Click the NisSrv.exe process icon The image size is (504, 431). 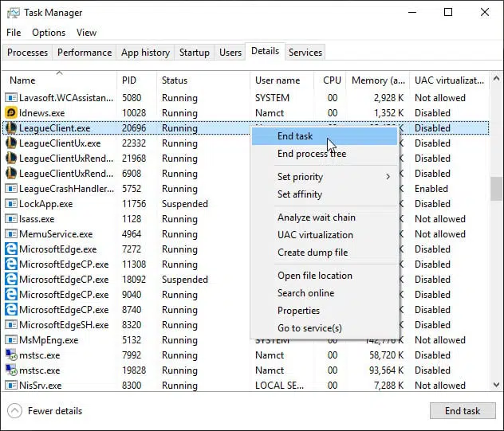[x=11, y=386]
